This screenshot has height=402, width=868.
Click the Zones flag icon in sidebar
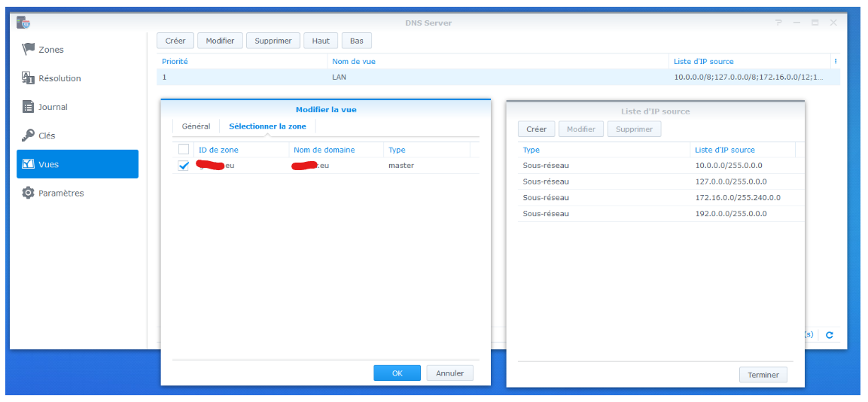[28, 49]
